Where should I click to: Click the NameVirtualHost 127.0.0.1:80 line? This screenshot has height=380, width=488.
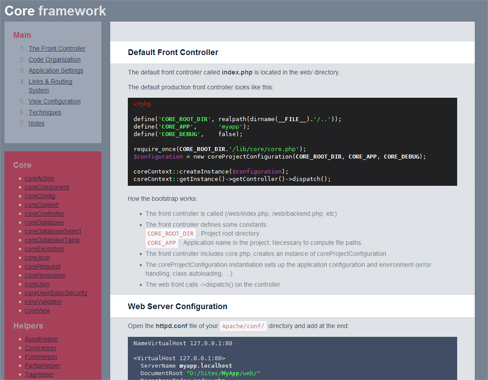(x=183, y=343)
